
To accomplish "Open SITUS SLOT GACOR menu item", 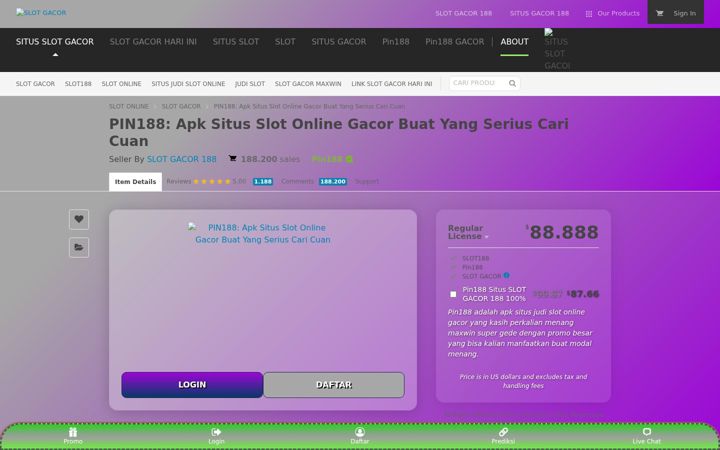I will (x=55, y=42).
